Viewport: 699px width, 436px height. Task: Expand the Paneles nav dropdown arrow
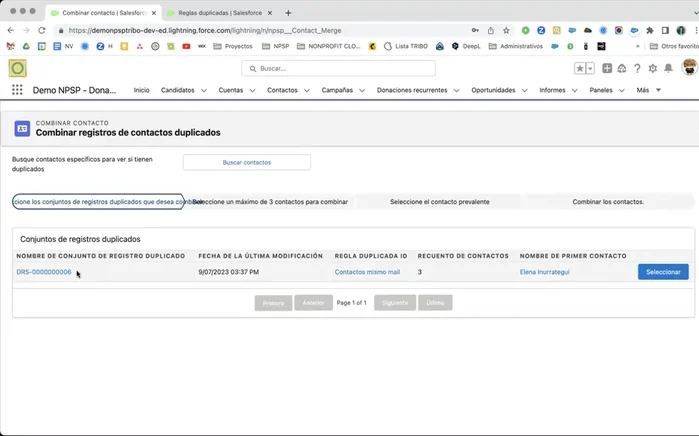pyautogui.click(x=621, y=90)
